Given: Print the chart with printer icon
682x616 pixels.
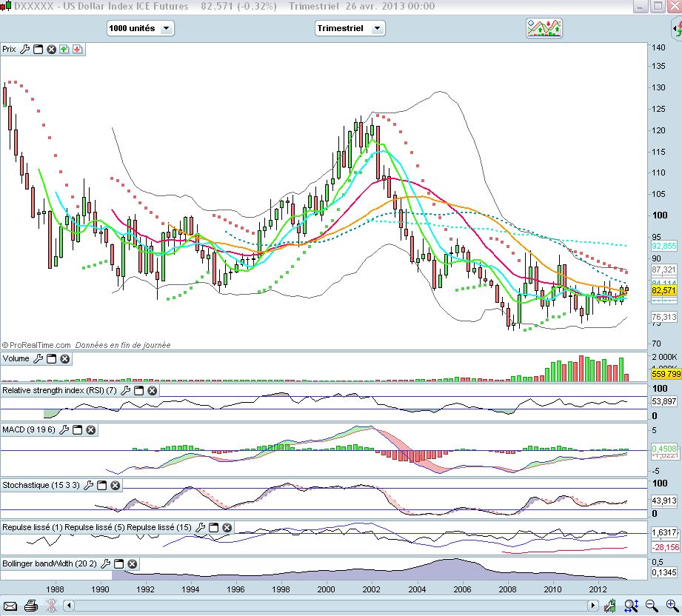Looking at the screenshot, I should tap(31, 606).
